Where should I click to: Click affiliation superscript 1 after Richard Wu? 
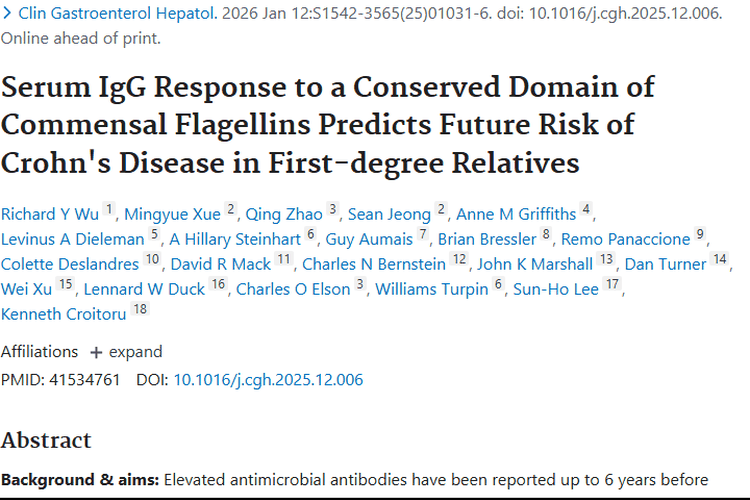click(x=109, y=209)
